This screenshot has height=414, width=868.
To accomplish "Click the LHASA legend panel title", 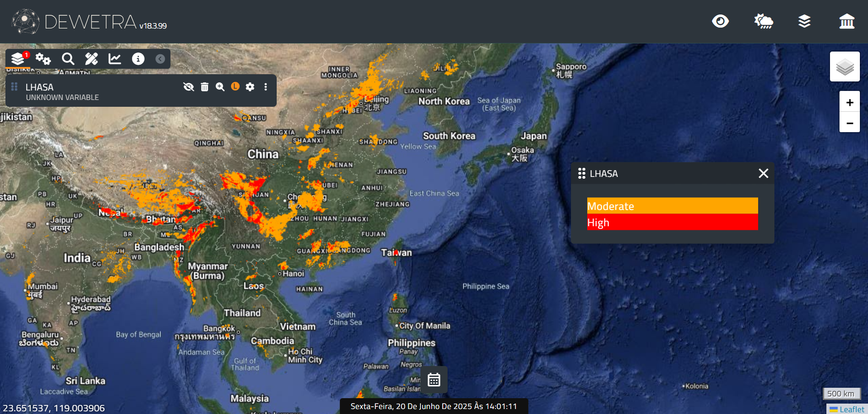I will pos(604,174).
